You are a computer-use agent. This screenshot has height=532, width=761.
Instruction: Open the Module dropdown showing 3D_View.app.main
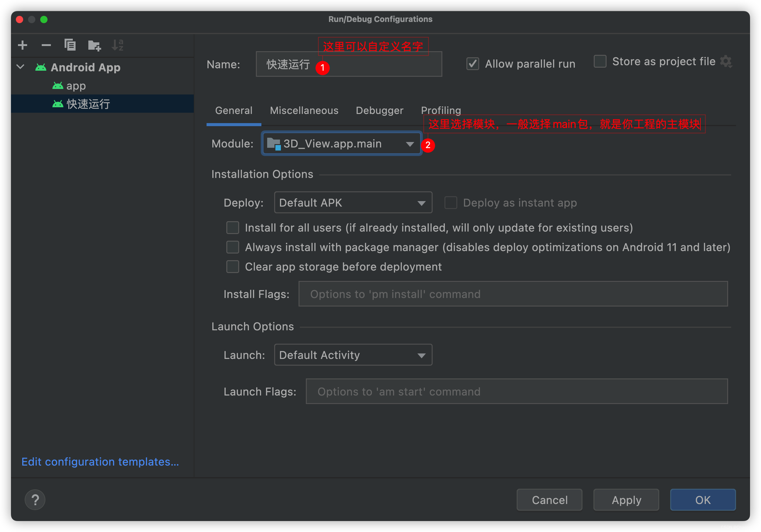click(342, 144)
